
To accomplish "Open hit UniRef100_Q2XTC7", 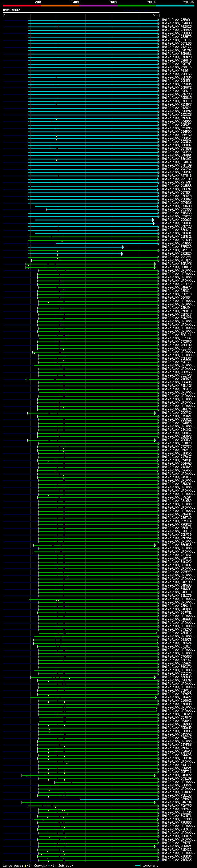I will pos(176,40).
